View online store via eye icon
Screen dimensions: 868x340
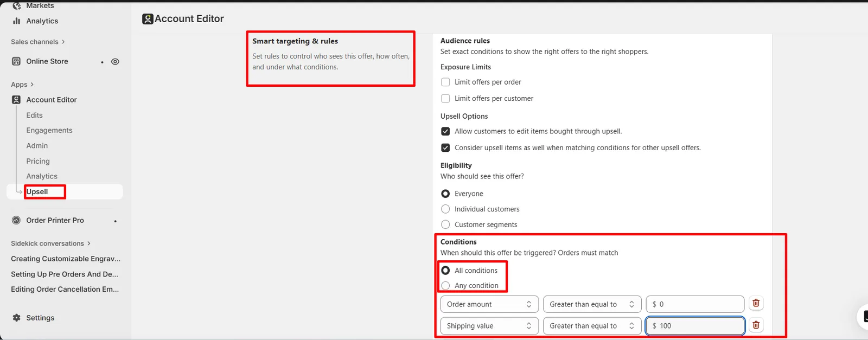point(115,62)
